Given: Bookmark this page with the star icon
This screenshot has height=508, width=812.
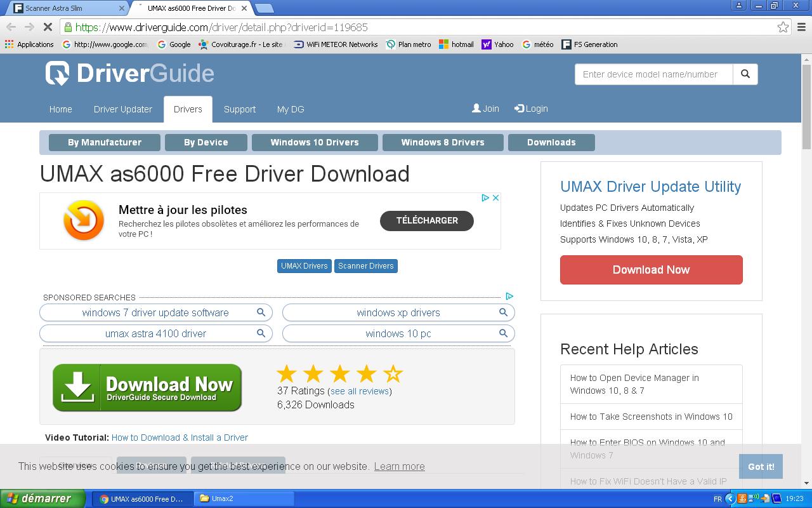Looking at the screenshot, I should tap(783, 27).
